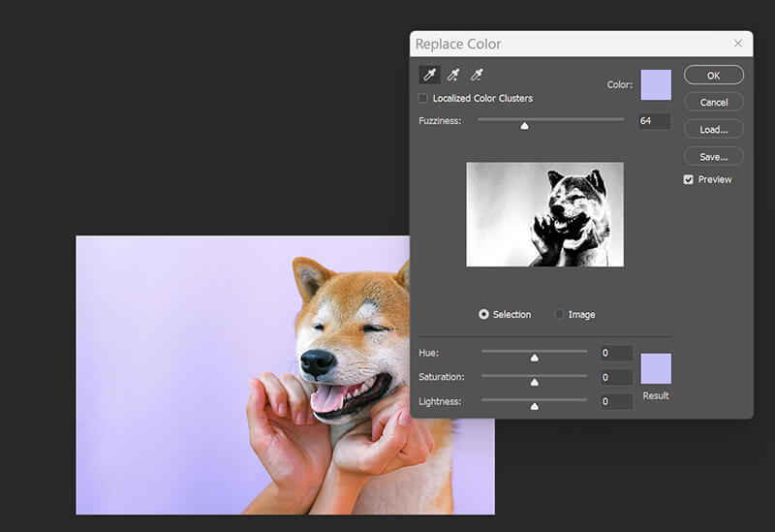Screen dimensions: 775x532
Task: Select the Add to Sample eyedropper
Action: 452,75
